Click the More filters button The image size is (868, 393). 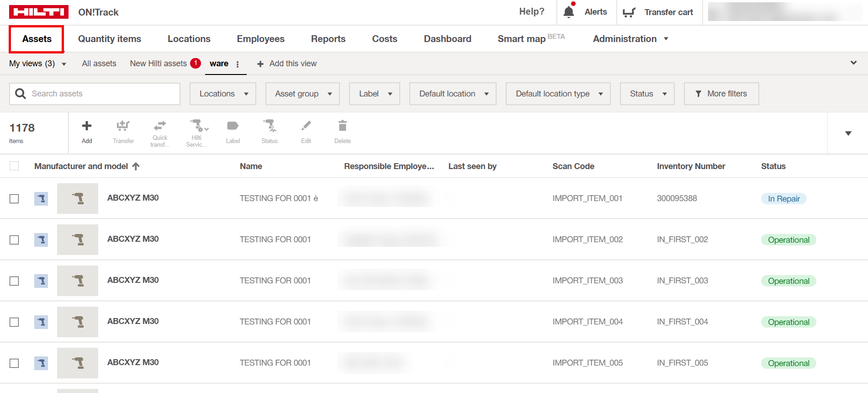tap(721, 94)
